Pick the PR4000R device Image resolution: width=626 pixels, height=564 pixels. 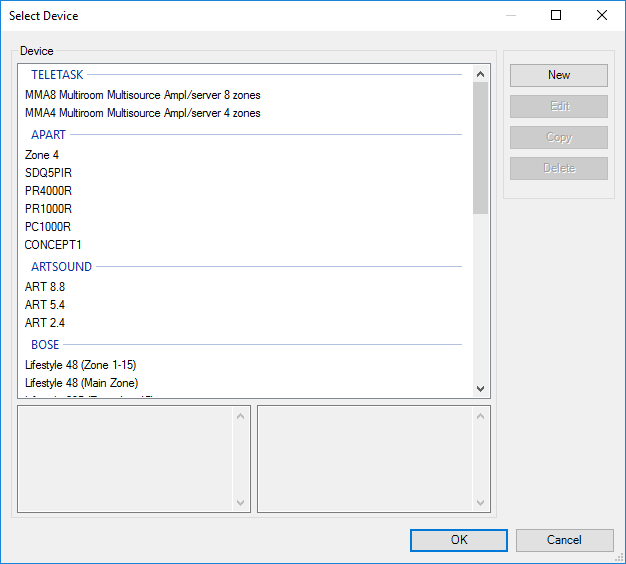(x=48, y=191)
